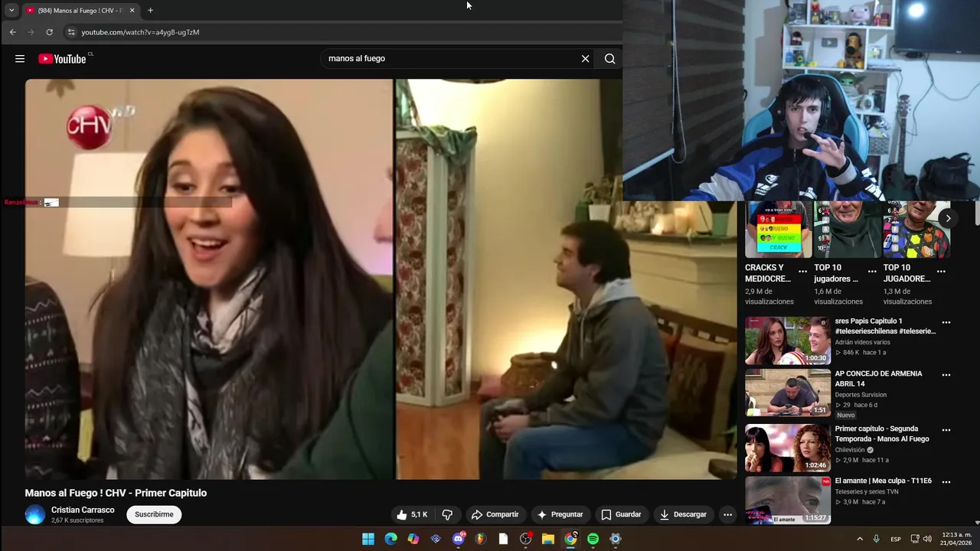Open Cristian Carrasco channel name
The height and width of the screenshot is (551, 980).
point(83,510)
